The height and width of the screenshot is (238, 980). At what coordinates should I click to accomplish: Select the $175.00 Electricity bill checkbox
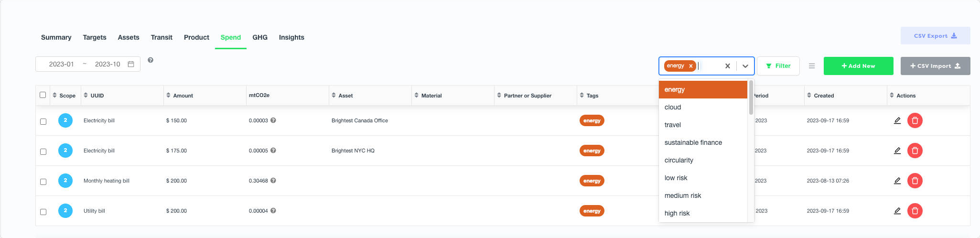(43, 151)
